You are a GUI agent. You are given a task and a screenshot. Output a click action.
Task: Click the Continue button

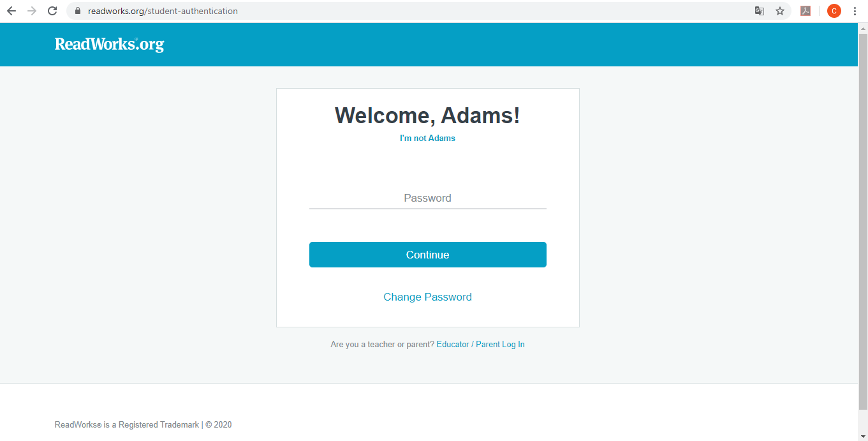pyautogui.click(x=427, y=255)
